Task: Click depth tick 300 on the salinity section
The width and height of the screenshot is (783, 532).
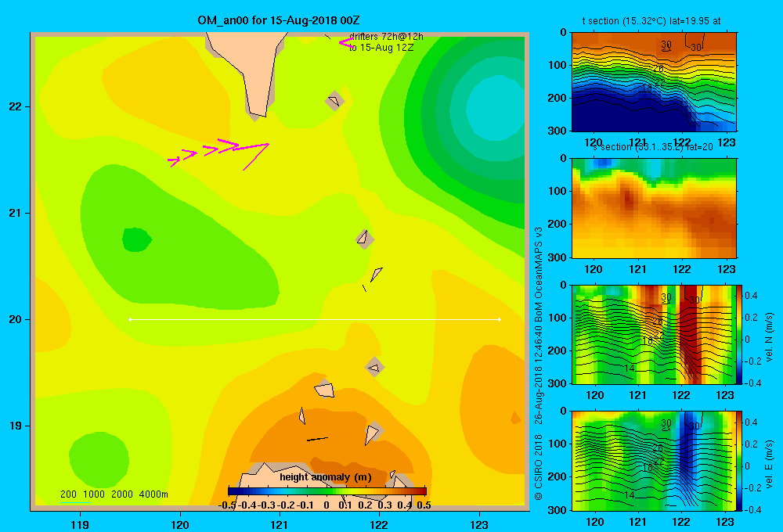Action: (x=558, y=257)
